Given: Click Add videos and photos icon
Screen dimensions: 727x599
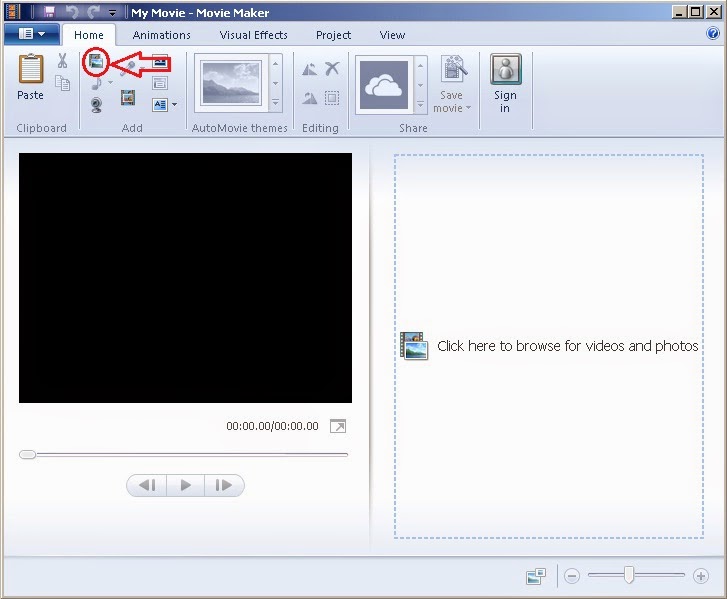Looking at the screenshot, I should (96, 61).
